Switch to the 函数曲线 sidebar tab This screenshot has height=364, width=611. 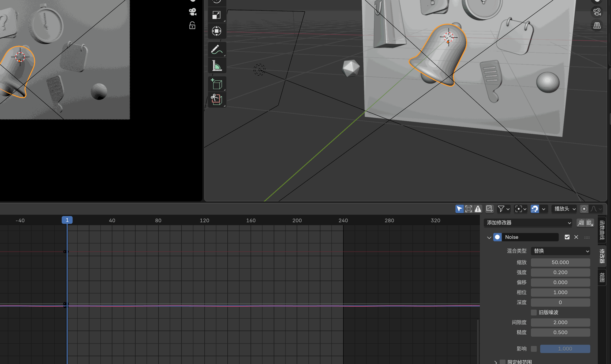tap(602, 230)
